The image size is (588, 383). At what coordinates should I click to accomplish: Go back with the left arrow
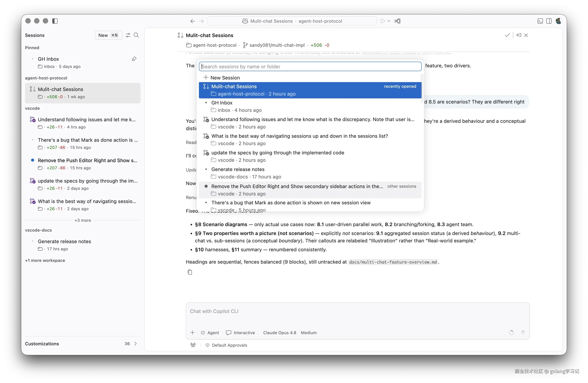pyautogui.click(x=193, y=21)
